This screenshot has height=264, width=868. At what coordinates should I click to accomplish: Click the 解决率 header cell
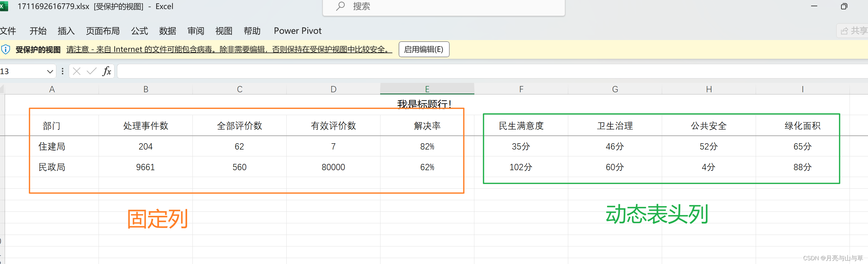click(x=427, y=126)
